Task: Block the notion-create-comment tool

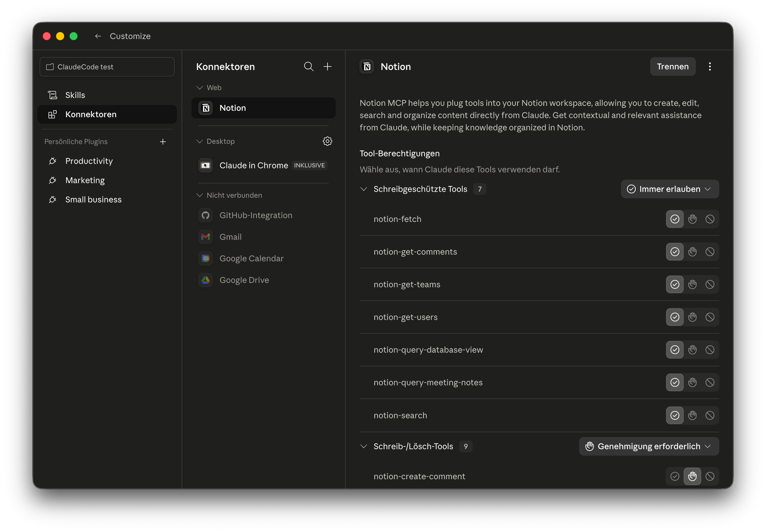Action: click(x=710, y=476)
